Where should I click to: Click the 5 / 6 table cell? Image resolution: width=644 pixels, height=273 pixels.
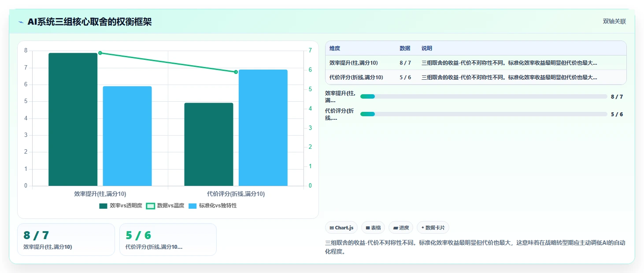point(405,77)
